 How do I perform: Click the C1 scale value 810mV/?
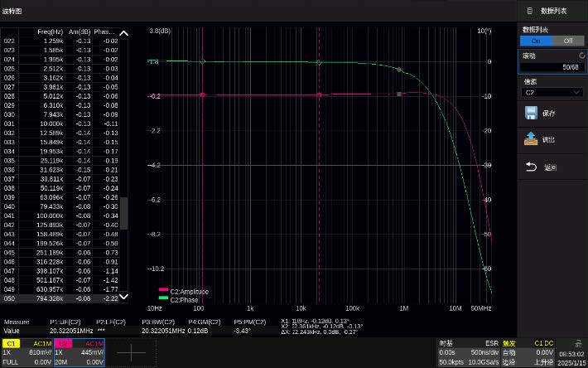click(40, 352)
